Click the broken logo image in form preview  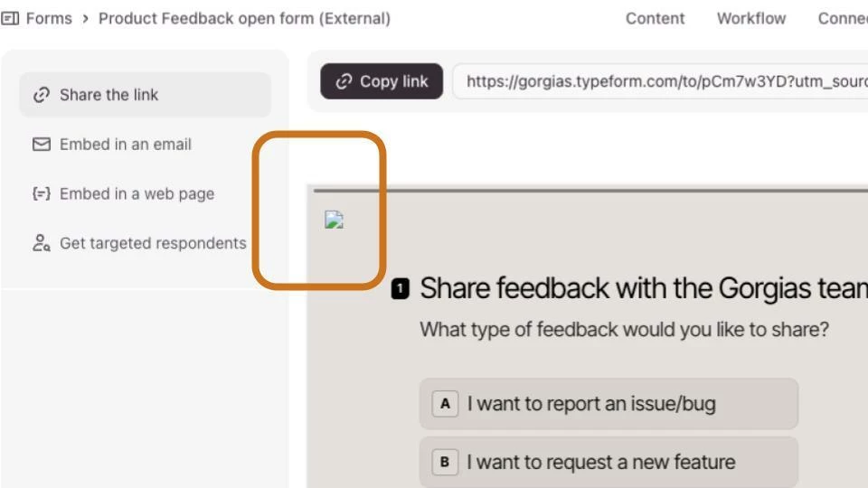point(334,220)
